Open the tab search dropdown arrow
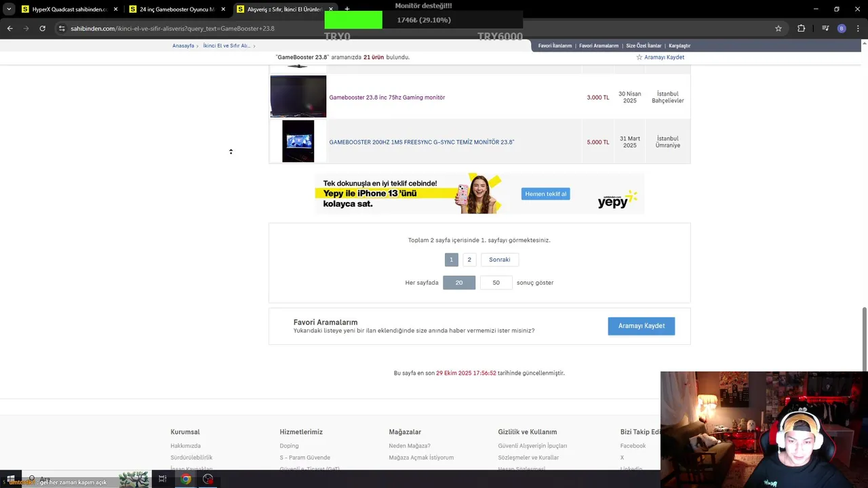 [x=9, y=9]
